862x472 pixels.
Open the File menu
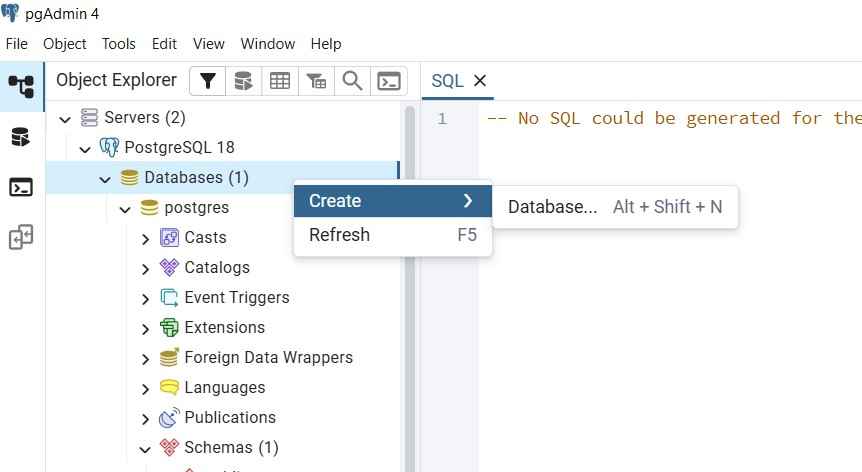coord(16,44)
